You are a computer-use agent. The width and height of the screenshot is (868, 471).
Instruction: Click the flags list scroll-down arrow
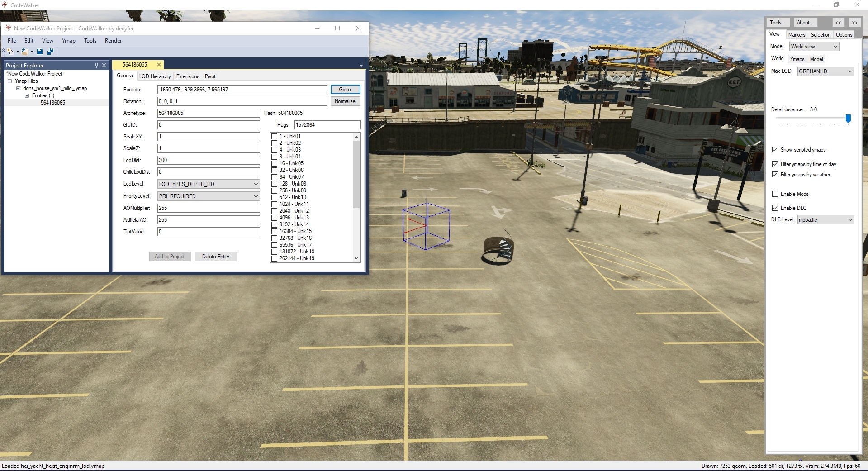click(356, 258)
